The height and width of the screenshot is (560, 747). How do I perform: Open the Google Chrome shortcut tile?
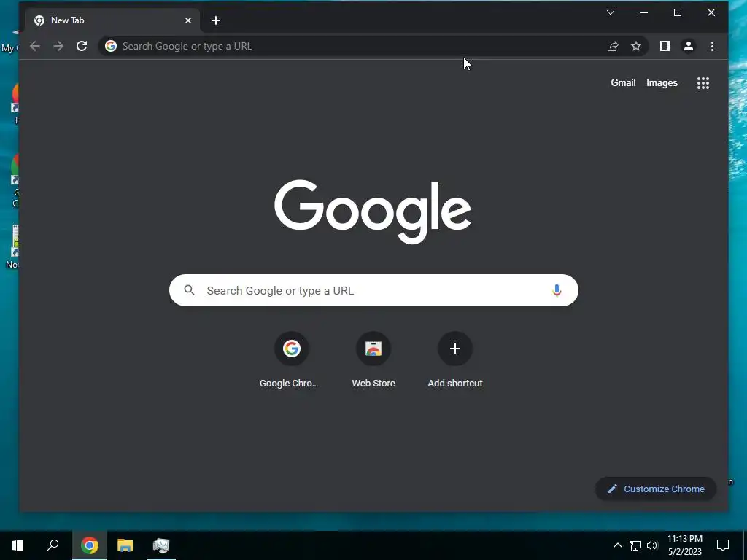(291, 360)
